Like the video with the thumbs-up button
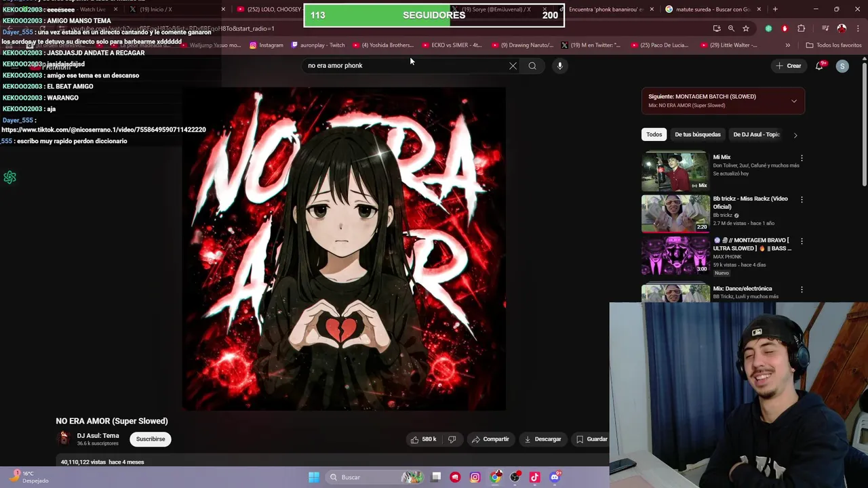The height and width of the screenshot is (488, 868). (424, 439)
